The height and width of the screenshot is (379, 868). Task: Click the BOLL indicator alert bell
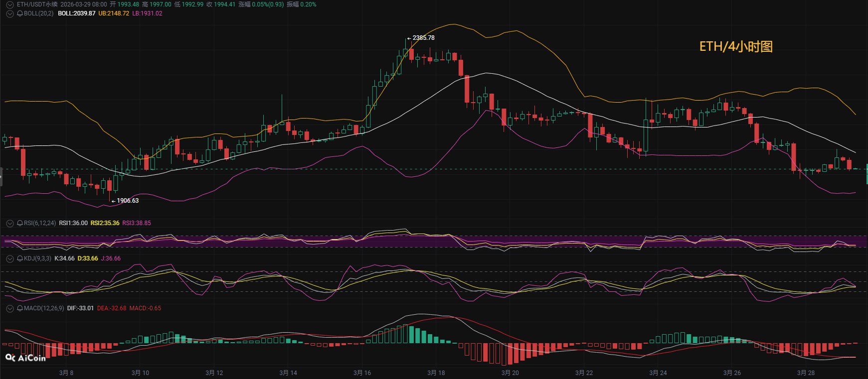20,13
